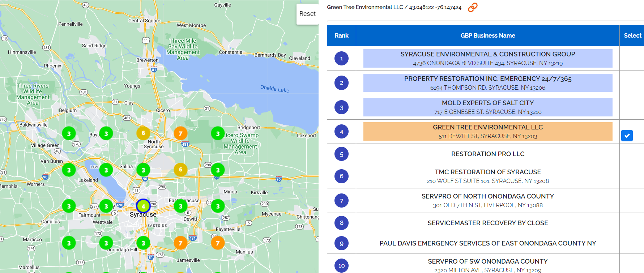The width and height of the screenshot is (644, 273).
Task: Click the Central Square label on the map
Action: [144, 21]
